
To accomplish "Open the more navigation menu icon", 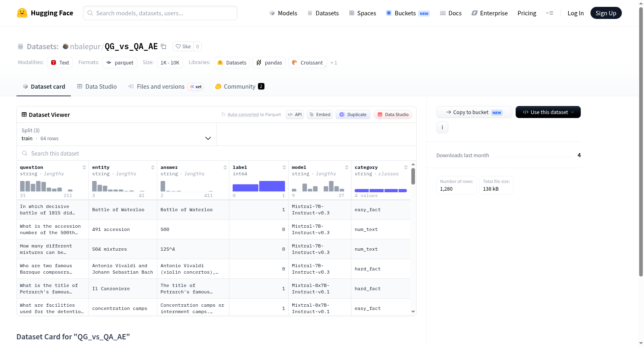I will pos(549,13).
